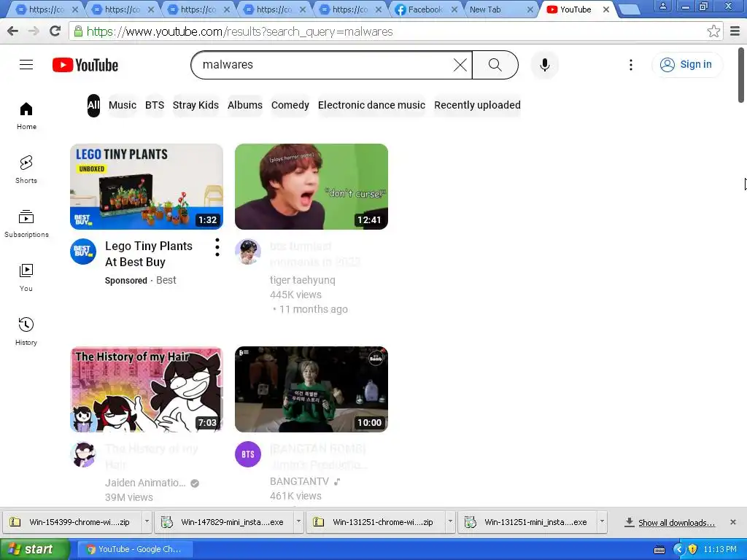Select the Electronic dance music filter chip
The image size is (747, 560).
(371, 105)
